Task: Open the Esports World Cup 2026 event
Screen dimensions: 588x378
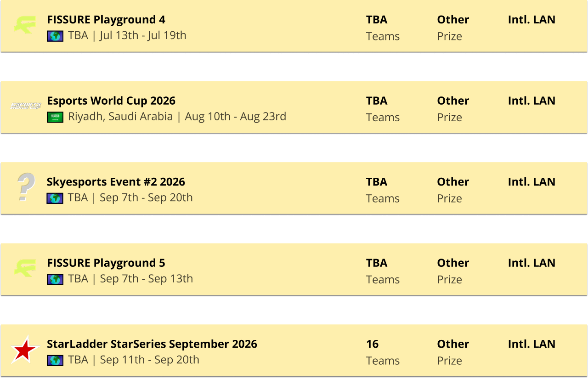Action: [x=111, y=101]
